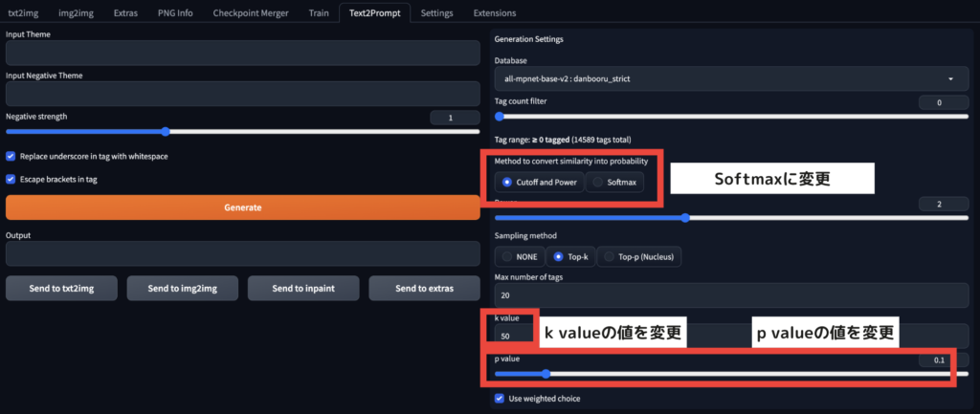Choose NONE sampling method
The image size is (980, 414).
pyautogui.click(x=519, y=256)
